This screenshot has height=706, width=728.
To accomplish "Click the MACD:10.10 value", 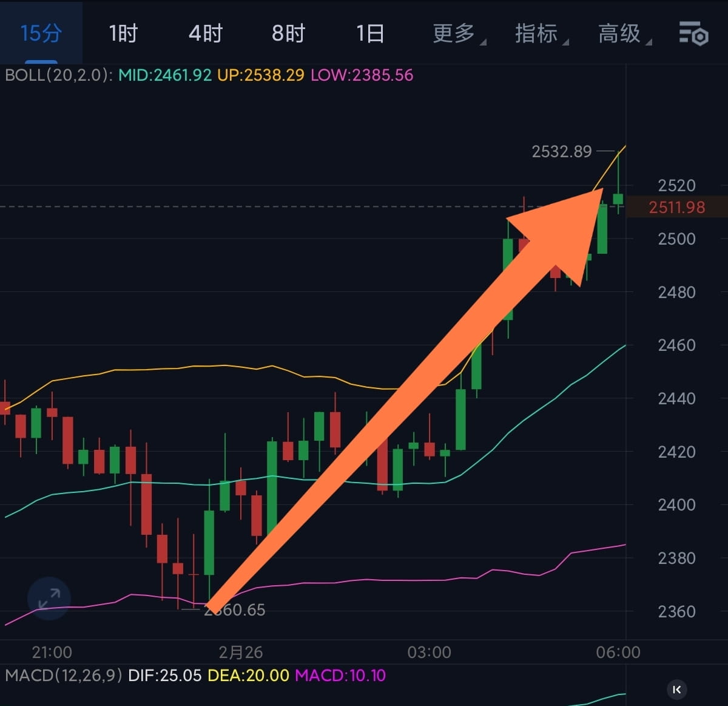I will point(340,675).
